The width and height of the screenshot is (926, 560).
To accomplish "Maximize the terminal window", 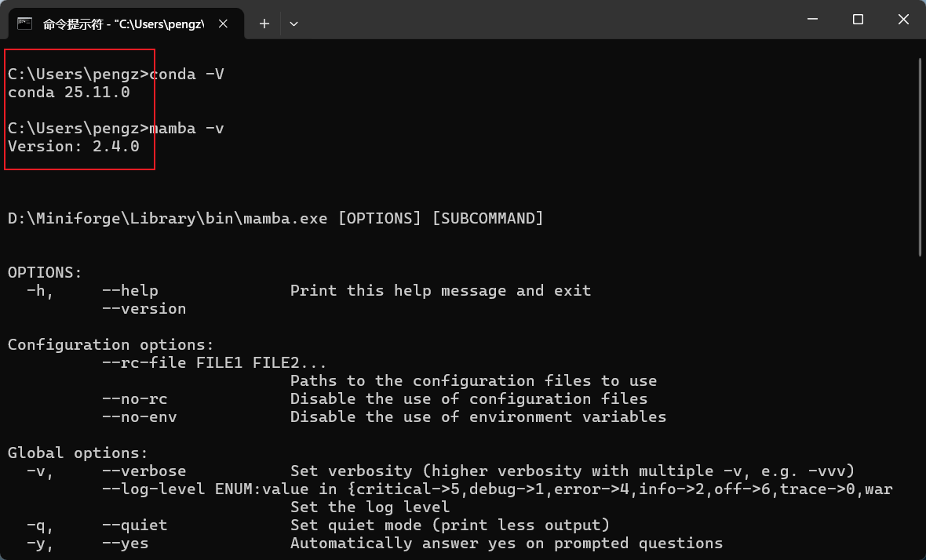I will pyautogui.click(x=858, y=19).
